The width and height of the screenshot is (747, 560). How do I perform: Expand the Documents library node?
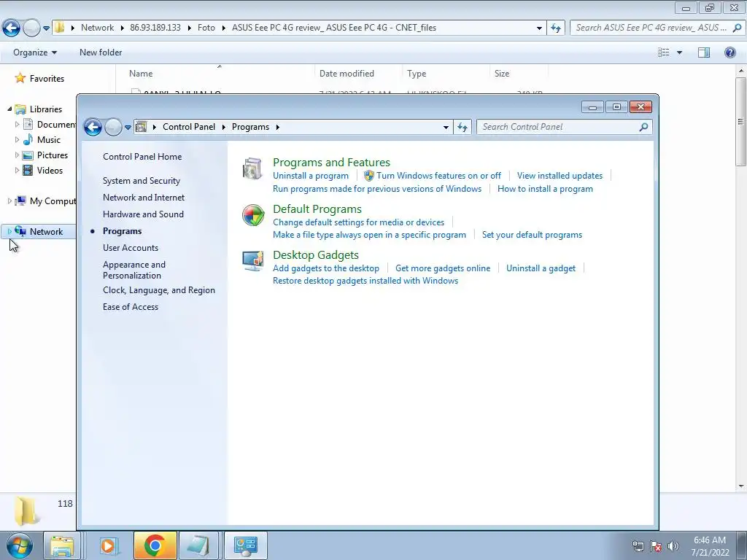[18, 124]
